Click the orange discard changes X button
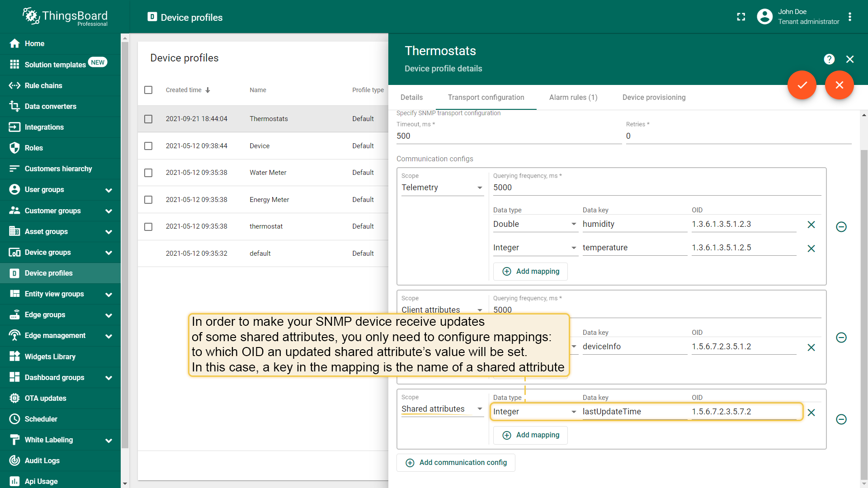Screen dimensions: 868x488 click(839, 85)
